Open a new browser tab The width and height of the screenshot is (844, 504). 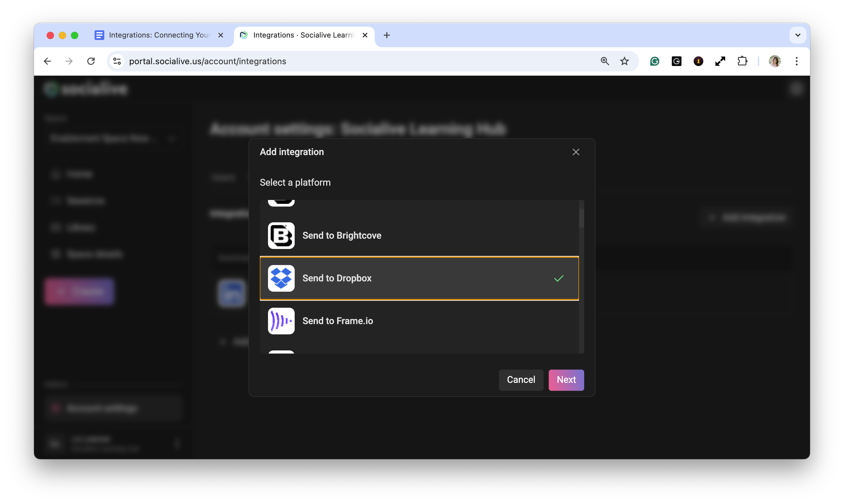pyautogui.click(x=387, y=35)
